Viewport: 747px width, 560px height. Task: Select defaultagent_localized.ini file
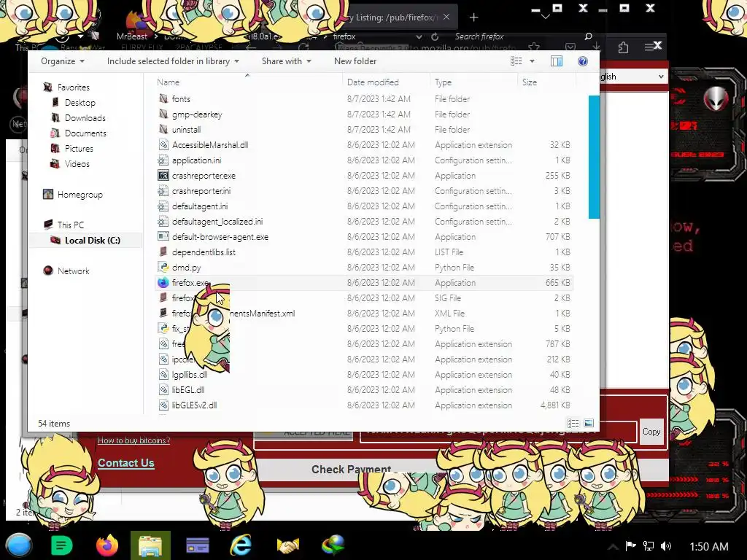pyautogui.click(x=217, y=222)
